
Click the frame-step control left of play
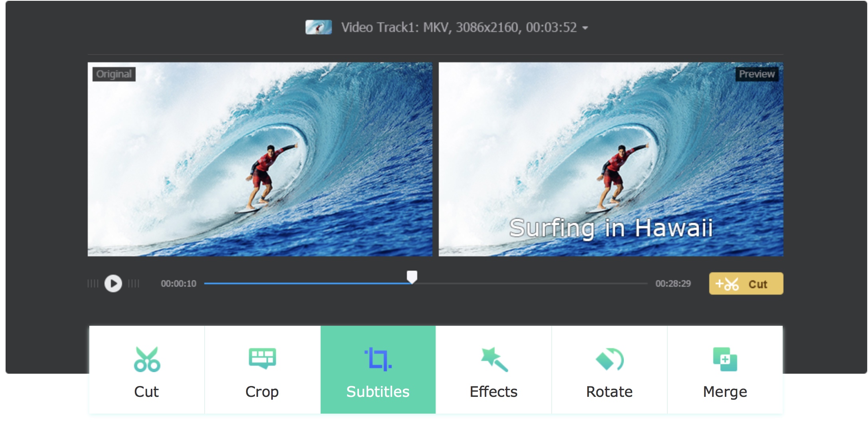(93, 284)
